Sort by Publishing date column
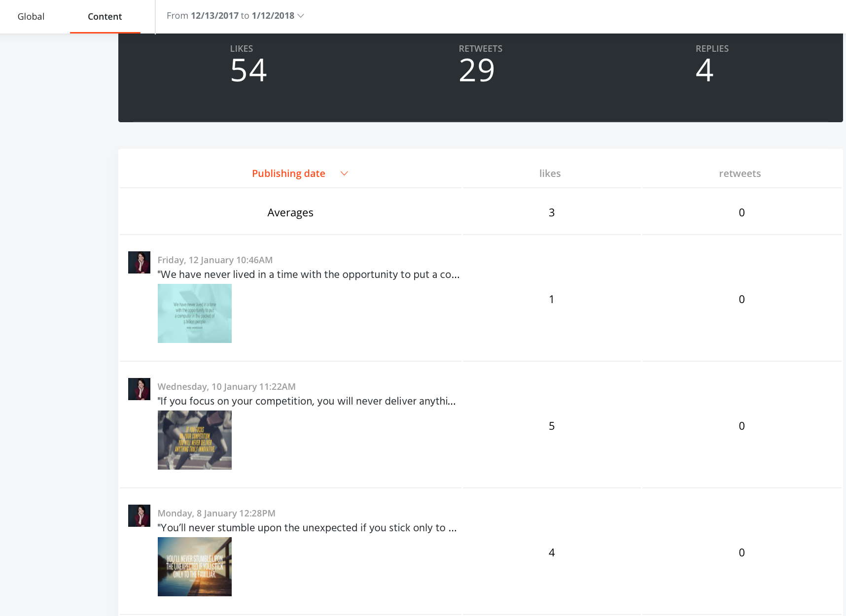The image size is (846, 616). point(288,173)
